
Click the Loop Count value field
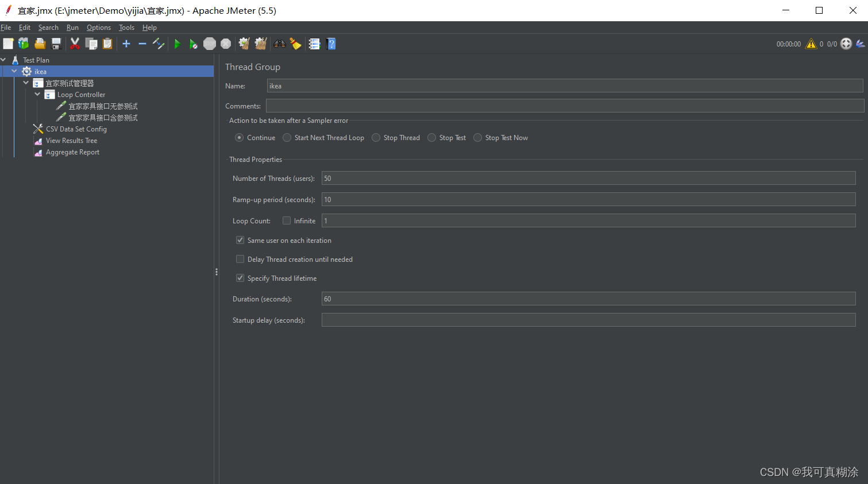click(588, 220)
